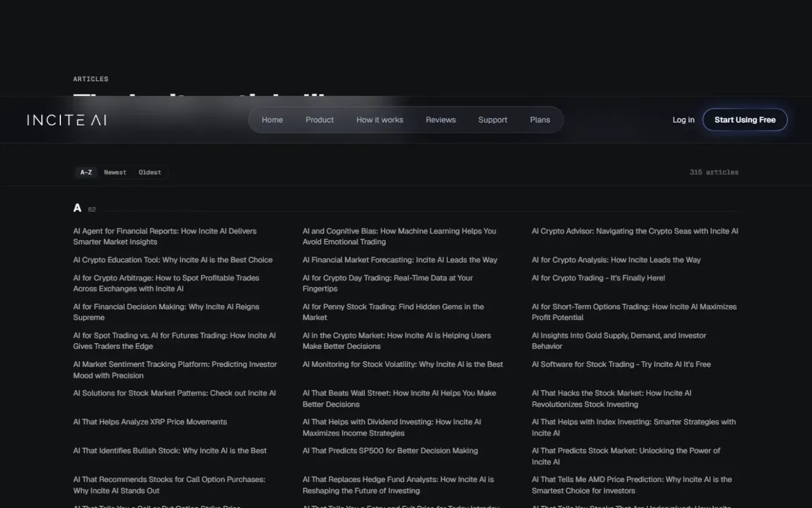Open AI Financial Market Forecasting article
This screenshot has width=812, height=508.
click(400, 260)
